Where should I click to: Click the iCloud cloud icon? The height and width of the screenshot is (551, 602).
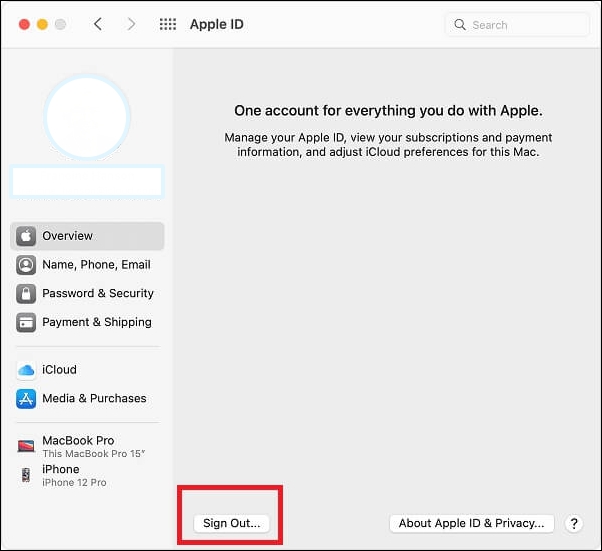(26, 370)
